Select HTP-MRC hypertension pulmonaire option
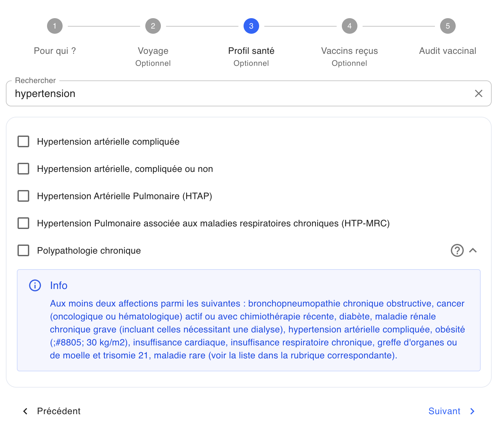Screen dimensions: 504x432 pos(23,223)
